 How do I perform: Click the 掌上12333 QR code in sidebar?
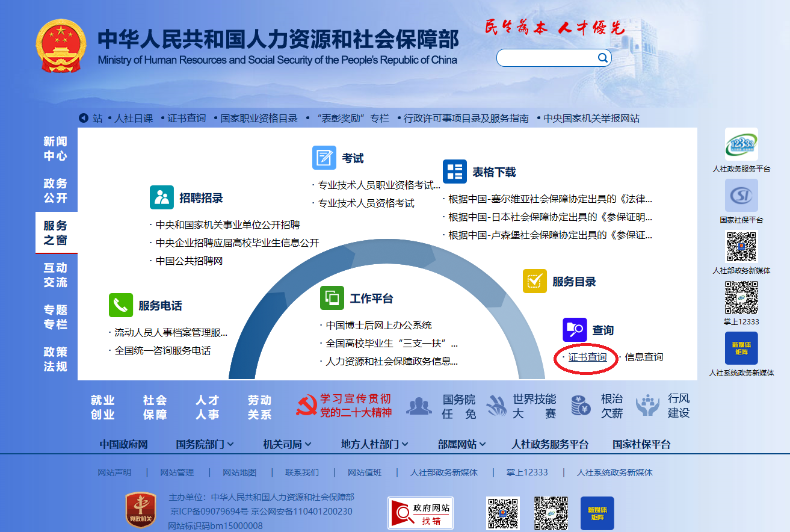pos(741,297)
